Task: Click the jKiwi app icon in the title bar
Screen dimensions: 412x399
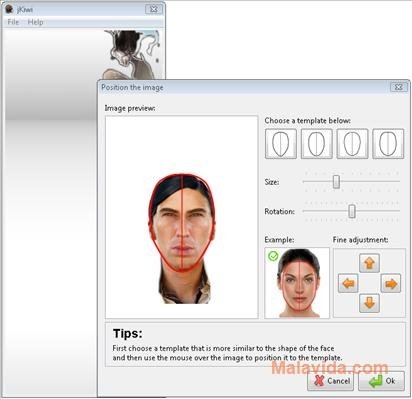Action: click(x=9, y=9)
